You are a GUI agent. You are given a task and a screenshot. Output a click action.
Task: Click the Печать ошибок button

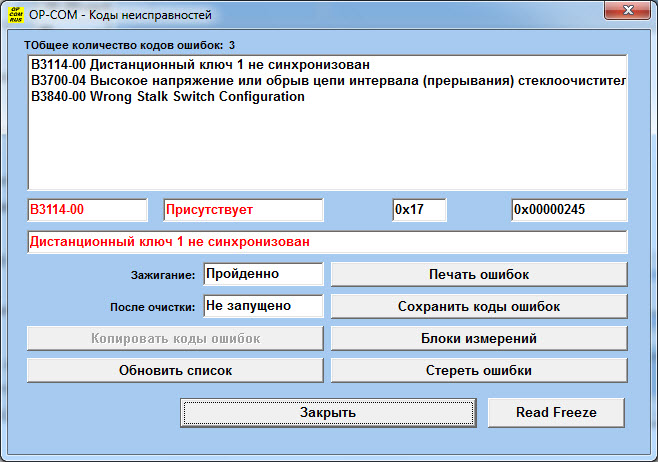point(479,274)
